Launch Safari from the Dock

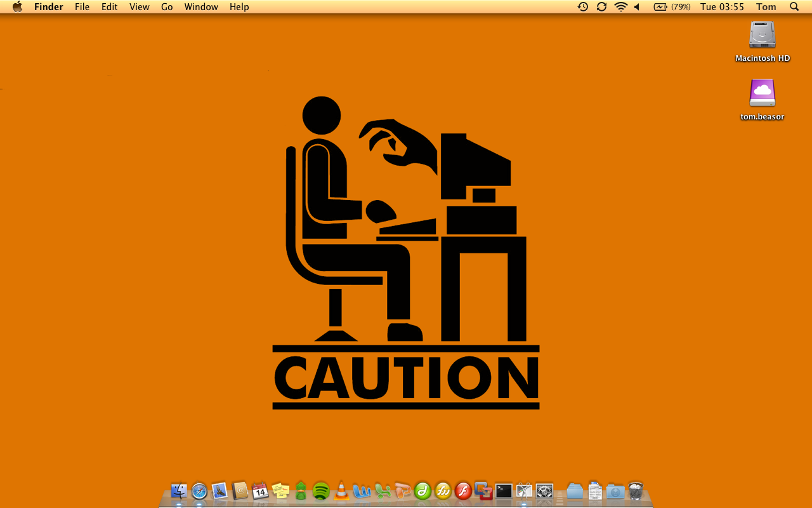click(x=199, y=491)
